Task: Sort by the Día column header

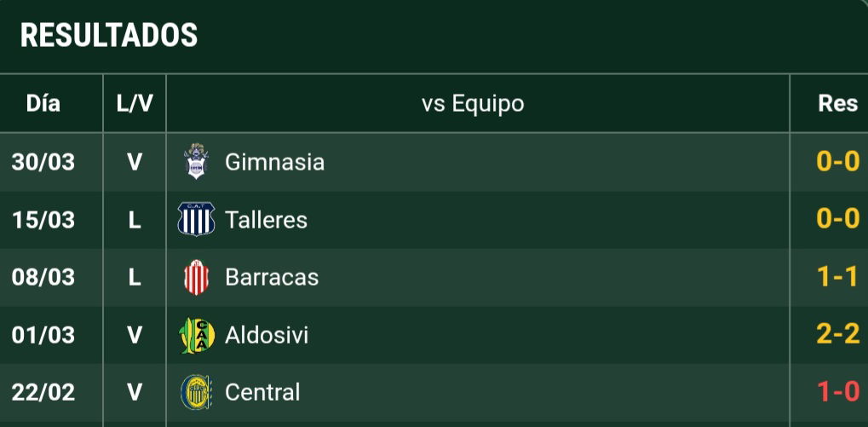Action: pos(43,104)
